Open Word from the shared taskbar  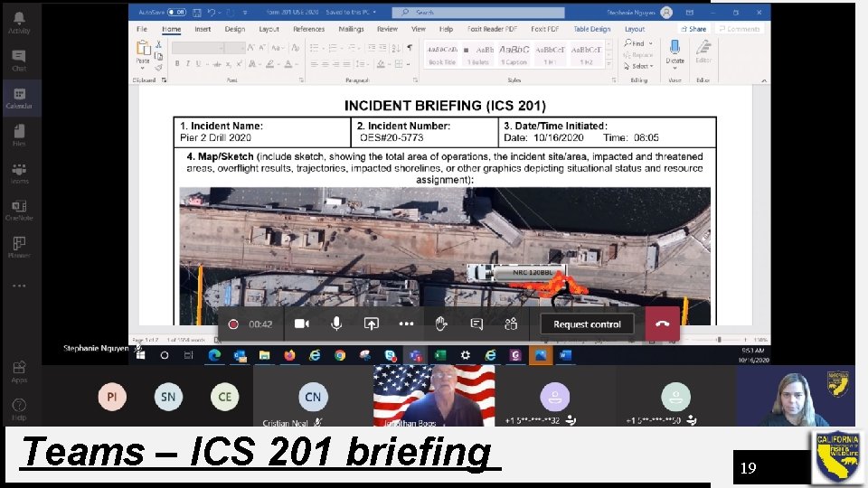565,355
